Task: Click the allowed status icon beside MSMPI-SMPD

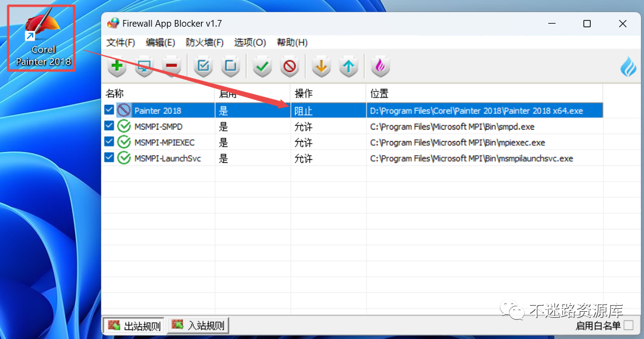Action: (x=124, y=126)
